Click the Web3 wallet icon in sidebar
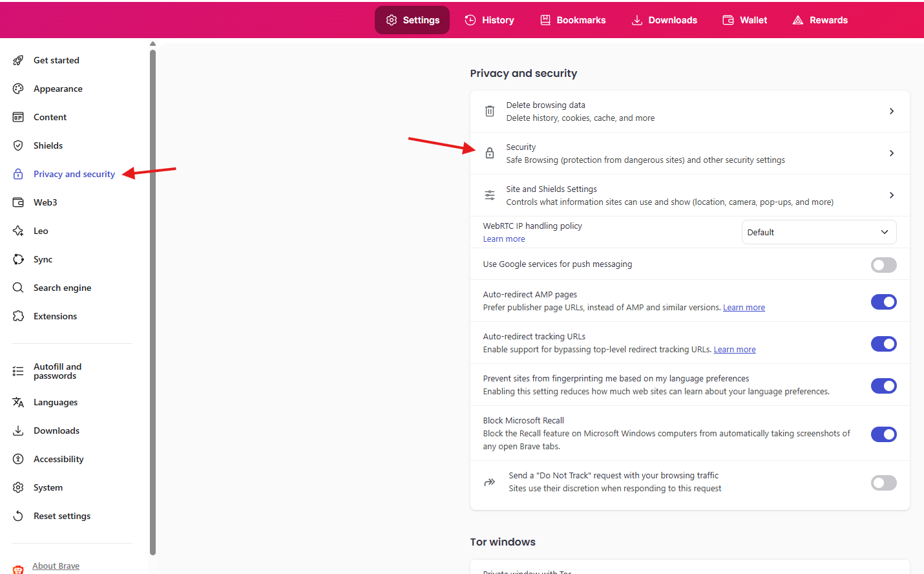The width and height of the screenshot is (924, 574). click(x=18, y=202)
